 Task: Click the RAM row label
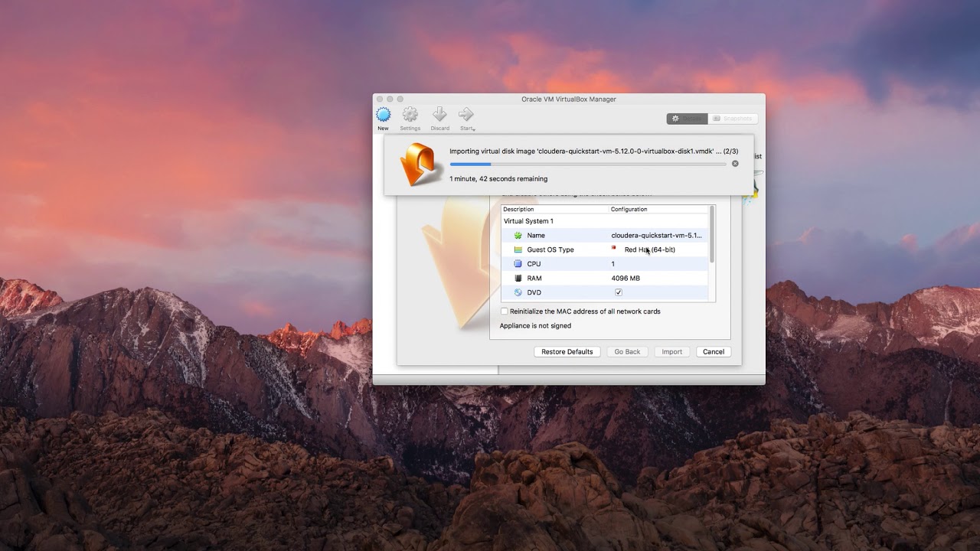coord(534,279)
